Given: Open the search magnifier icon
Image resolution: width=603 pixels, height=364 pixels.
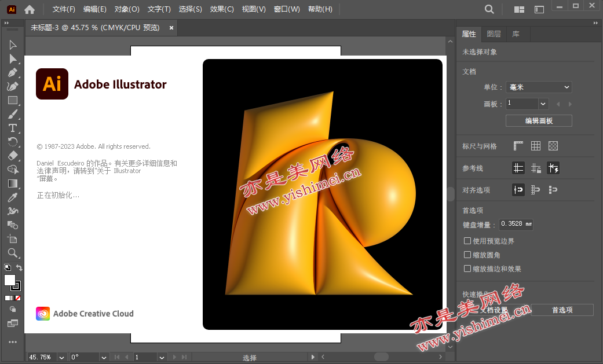Looking at the screenshot, I should (489, 9).
